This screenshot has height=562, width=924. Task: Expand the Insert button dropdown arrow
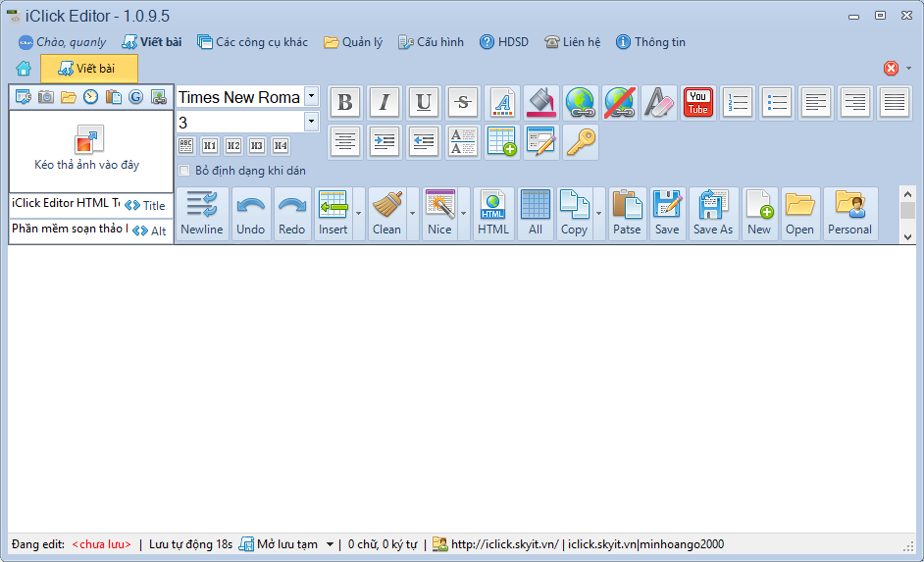tap(358, 213)
